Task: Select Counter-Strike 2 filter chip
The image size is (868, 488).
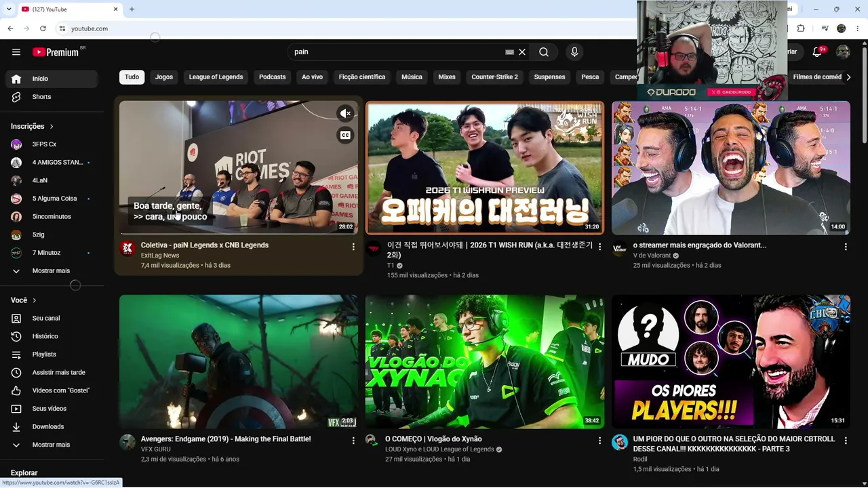Action: click(x=494, y=77)
